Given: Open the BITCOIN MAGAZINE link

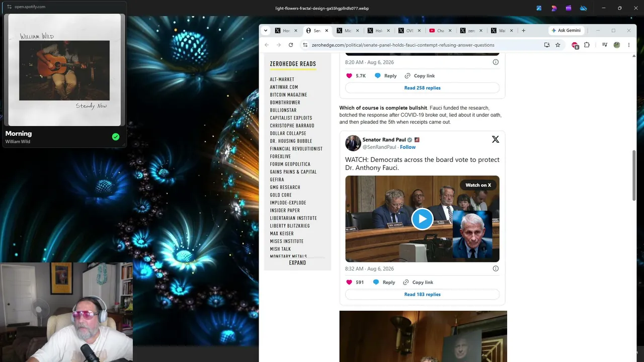Looking at the screenshot, I should (x=288, y=95).
